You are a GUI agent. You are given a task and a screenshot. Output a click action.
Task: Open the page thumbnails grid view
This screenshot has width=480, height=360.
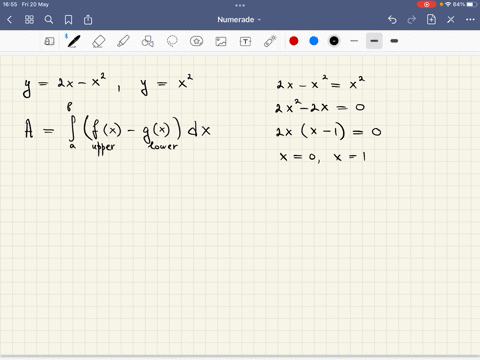click(29, 20)
